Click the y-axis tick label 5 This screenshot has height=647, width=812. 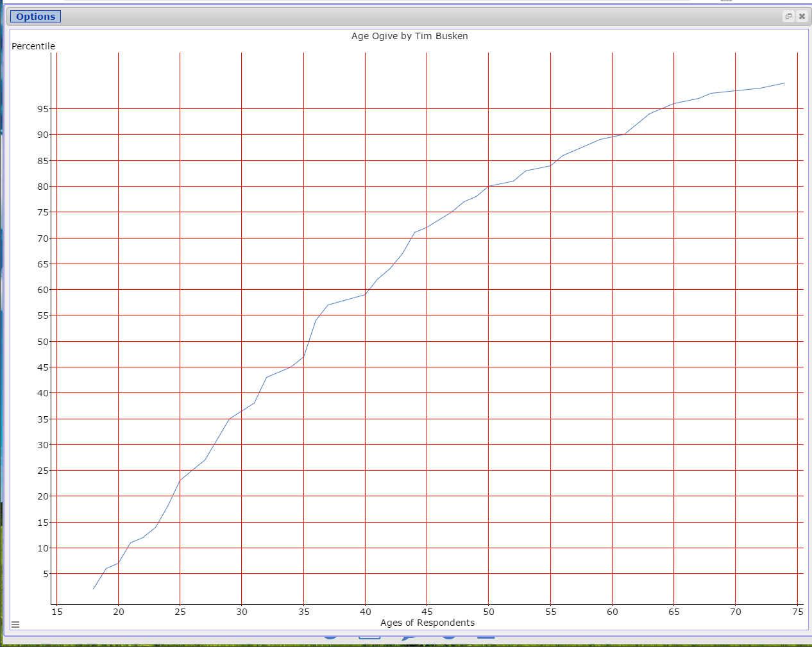[x=46, y=574]
